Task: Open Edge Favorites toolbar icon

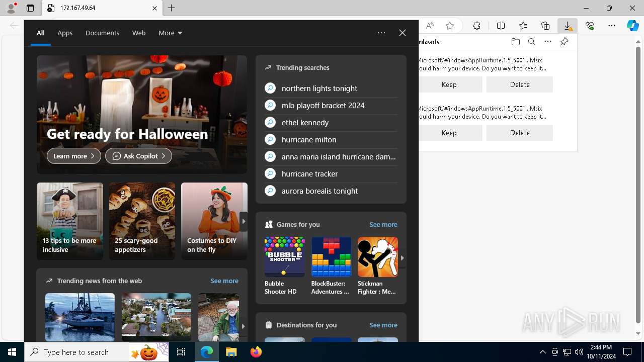Action: pos(523,26)
